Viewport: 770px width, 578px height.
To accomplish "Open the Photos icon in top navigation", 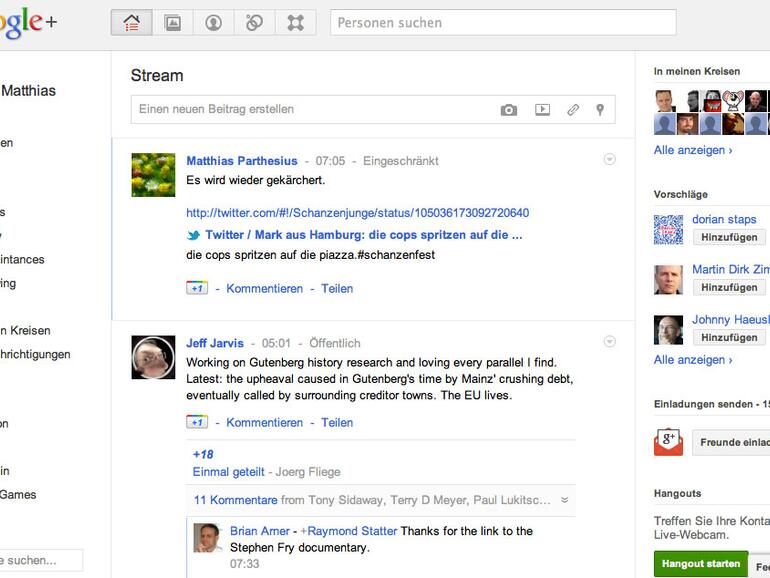I will (x=172, y=23).
